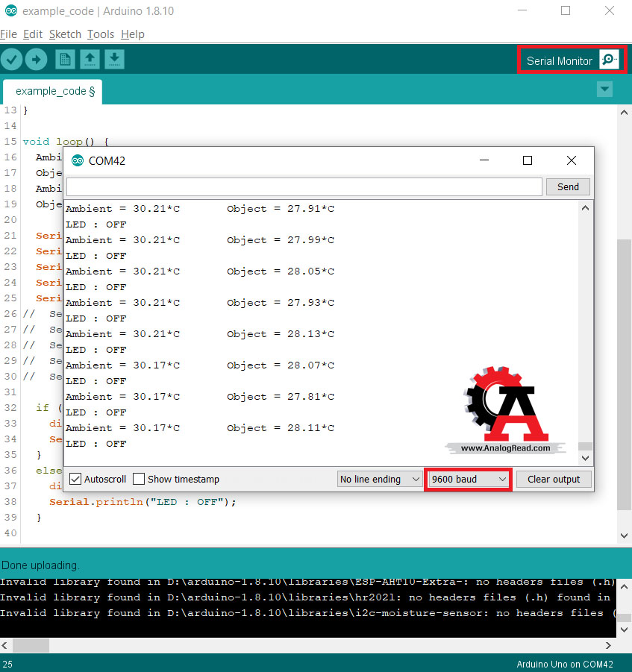
Task: Enable the Show timestamp checkbox
Action: tap(139, 479)
